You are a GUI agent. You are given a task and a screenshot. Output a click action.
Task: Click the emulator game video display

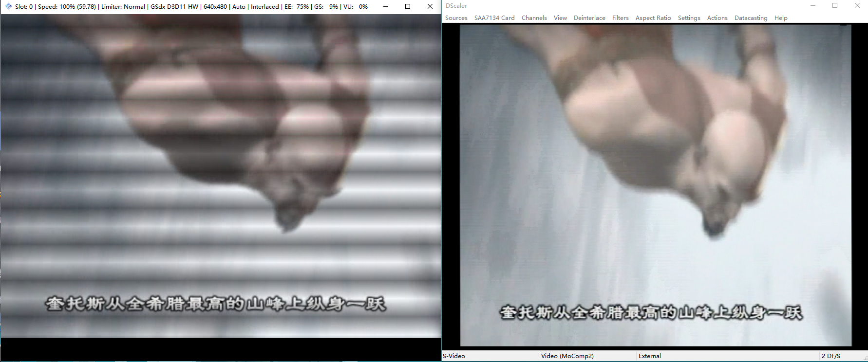tap(221, 176)
